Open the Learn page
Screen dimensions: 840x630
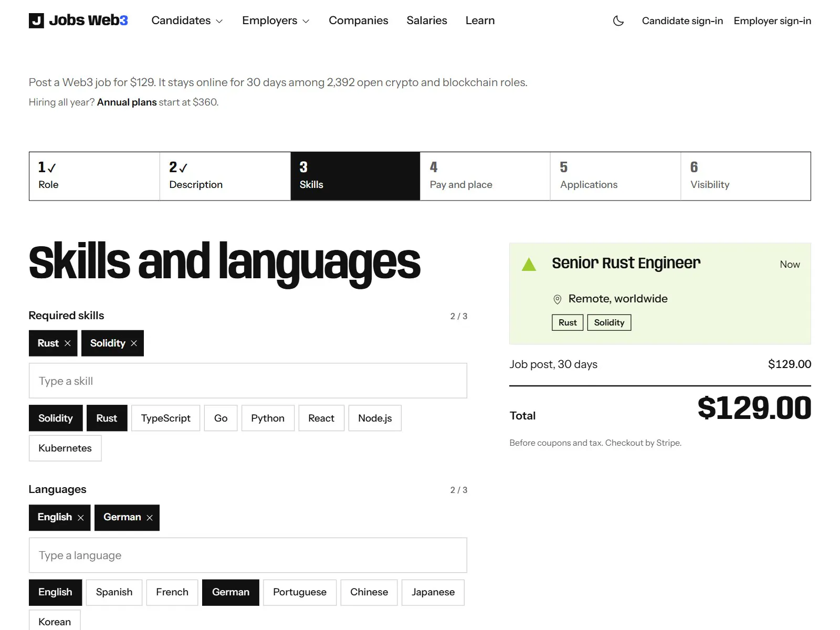coord(480,20)
